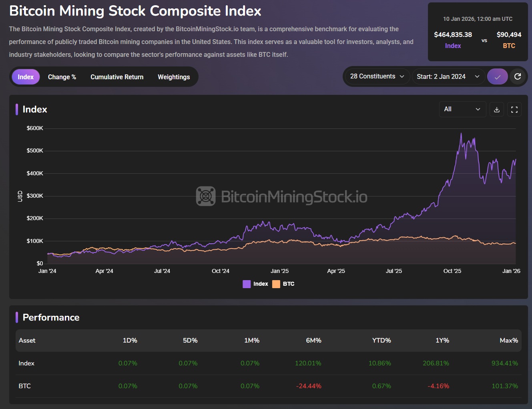Click the orange BTC legend color swatch
This screenshot has height=409, width=532.
coord(276,284)
